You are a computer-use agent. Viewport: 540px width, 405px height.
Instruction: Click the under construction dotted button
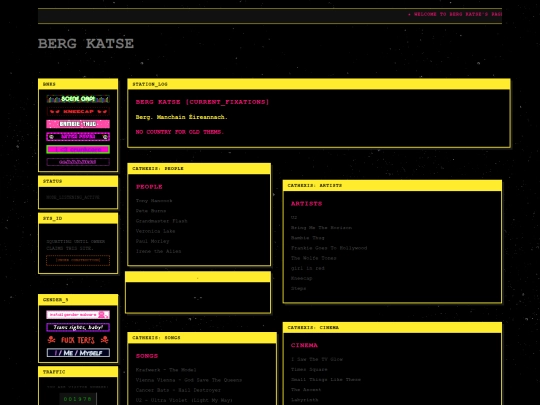point(78,260)
